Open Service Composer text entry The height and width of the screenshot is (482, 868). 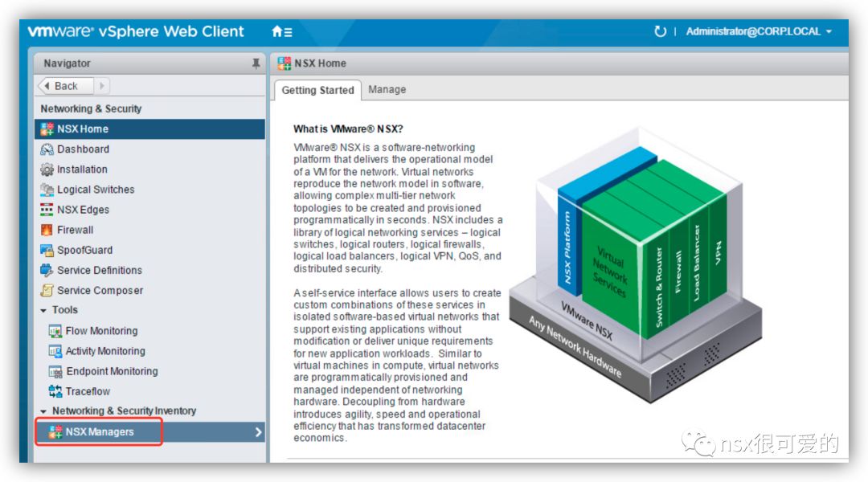(x=100, y=291)
